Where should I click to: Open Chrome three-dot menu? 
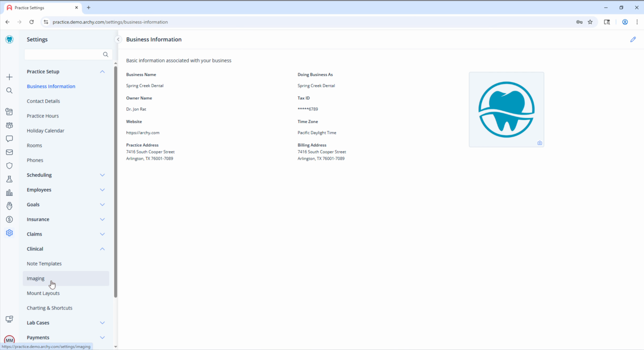coord(637,22)
